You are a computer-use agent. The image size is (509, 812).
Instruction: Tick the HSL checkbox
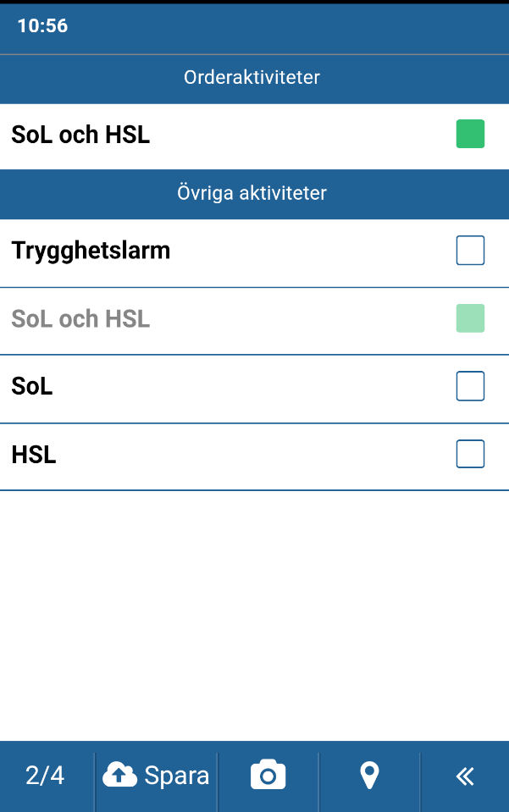(470, 454)
